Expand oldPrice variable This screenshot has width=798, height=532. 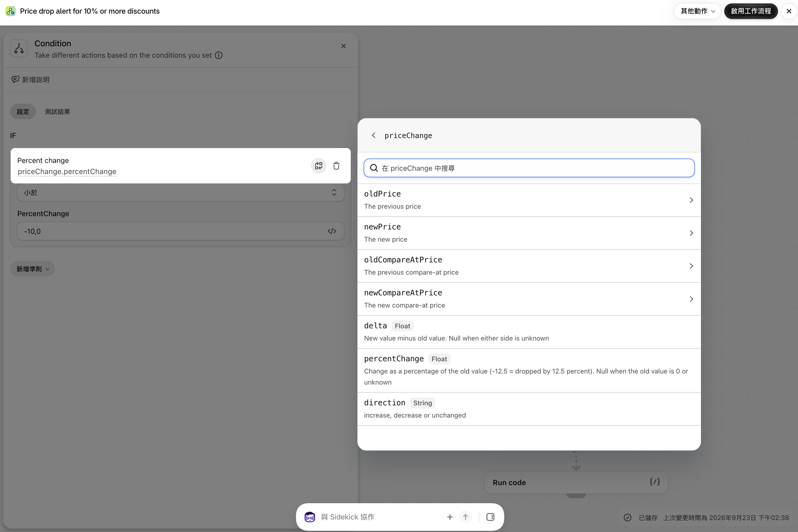529,200
